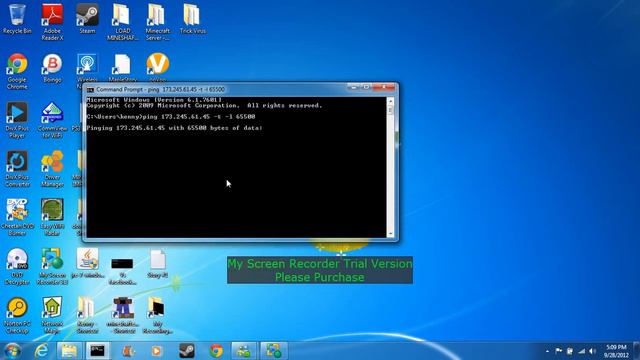Image resolution: width=640 pixels, height=360 pixels.
Task: Select the DVD Decrypter desktop shortcut
Action: [17, 267]
